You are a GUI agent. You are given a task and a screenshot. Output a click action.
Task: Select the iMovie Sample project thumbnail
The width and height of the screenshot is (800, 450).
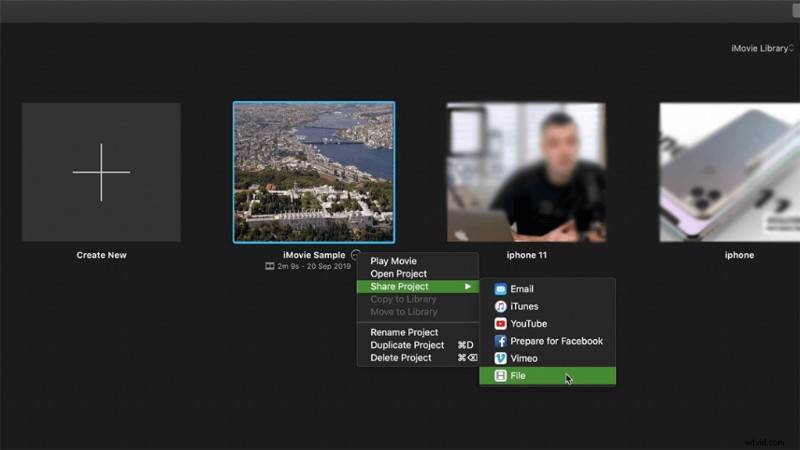(314, 172)
